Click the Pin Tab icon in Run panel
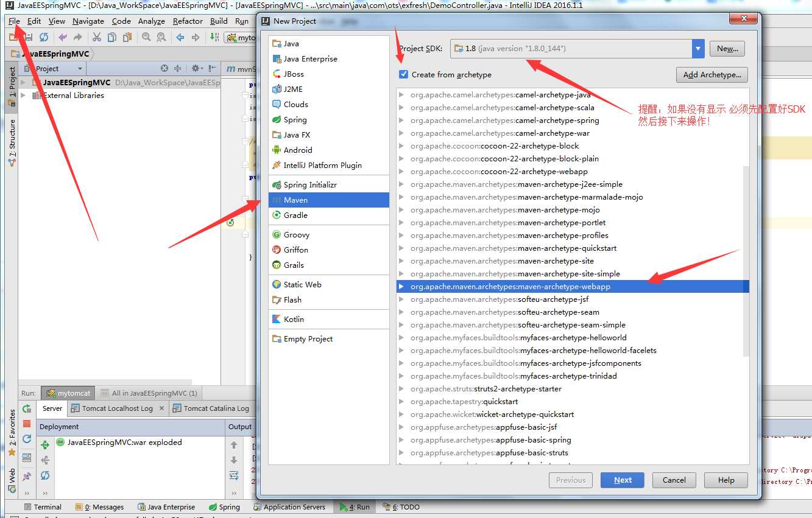Viewport: 812px width, 518px height. pos(27,476)
